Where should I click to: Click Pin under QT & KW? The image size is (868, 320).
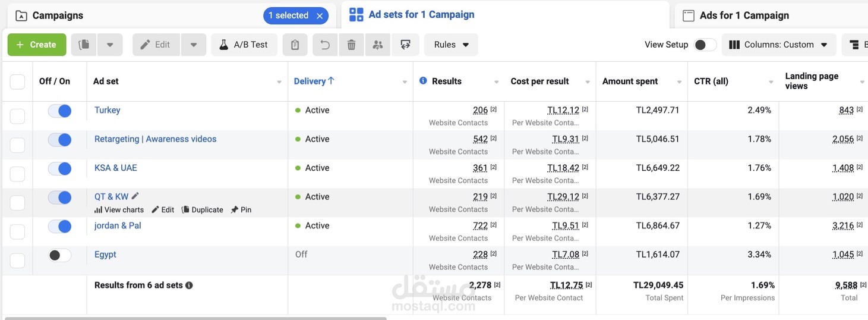(x=241, y=210)
